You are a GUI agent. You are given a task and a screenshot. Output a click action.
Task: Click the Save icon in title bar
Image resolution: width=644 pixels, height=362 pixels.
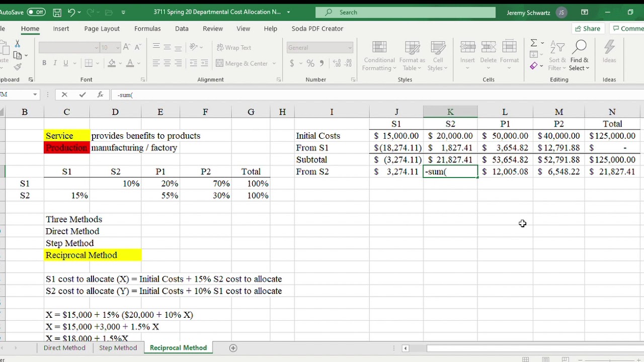pyautogui.click(x=57, y=12)
